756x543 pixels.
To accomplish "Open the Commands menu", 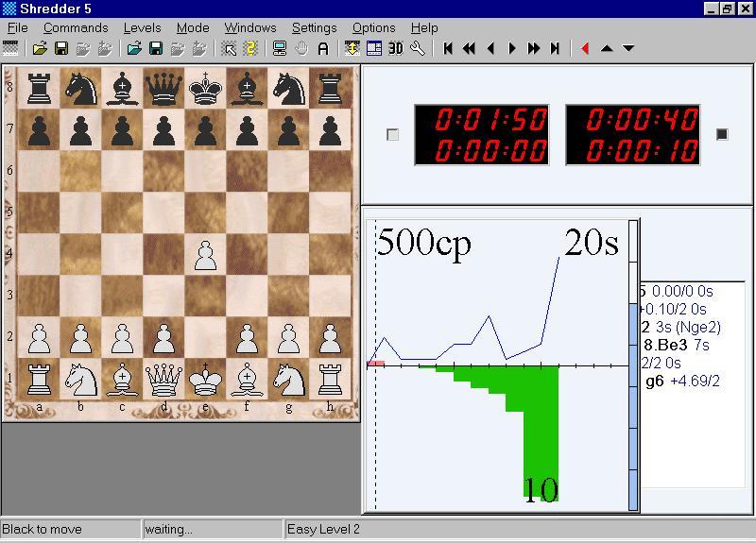I will (x=76, y=27).
